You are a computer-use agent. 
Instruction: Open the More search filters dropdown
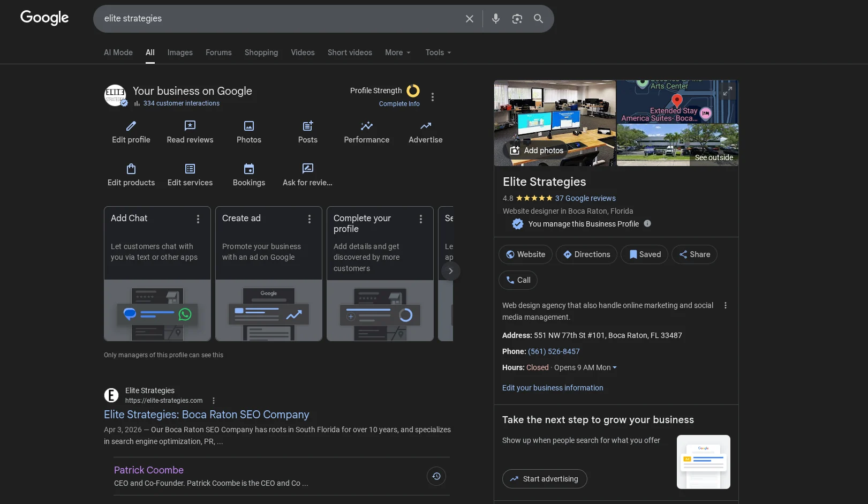click(x=397, y=52)
